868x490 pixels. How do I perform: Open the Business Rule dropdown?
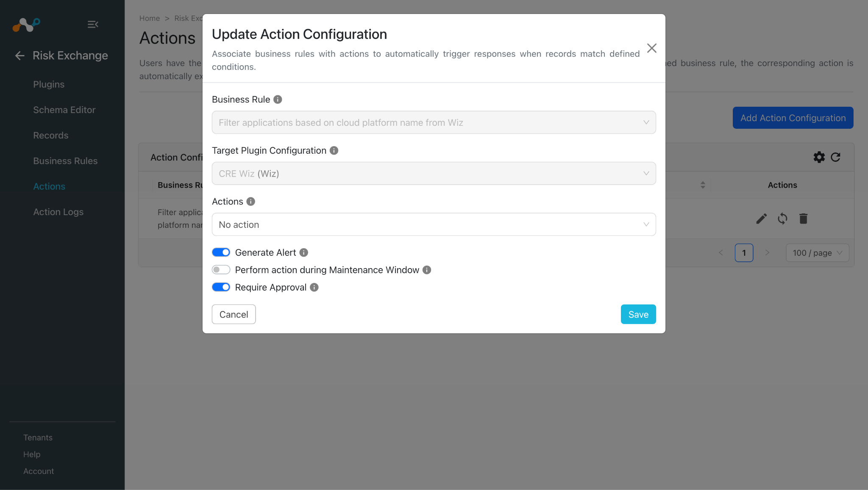pyautogui.click(x=434, y=122)
